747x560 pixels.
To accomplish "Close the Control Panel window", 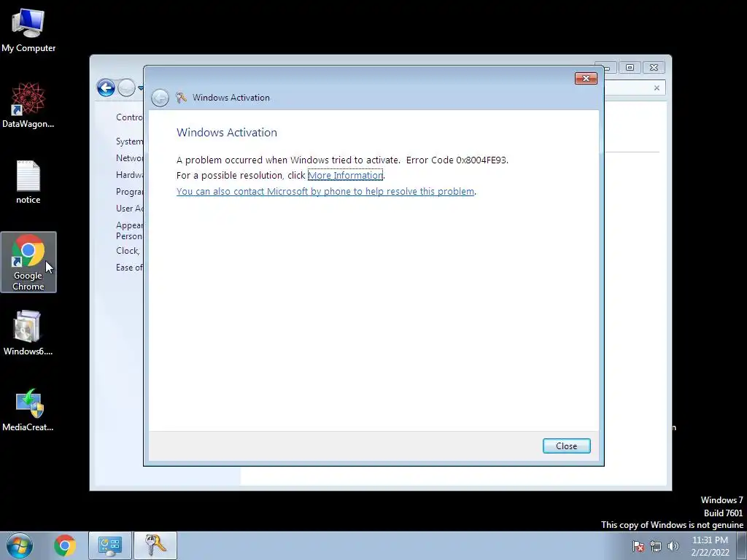I will point(654,68).
